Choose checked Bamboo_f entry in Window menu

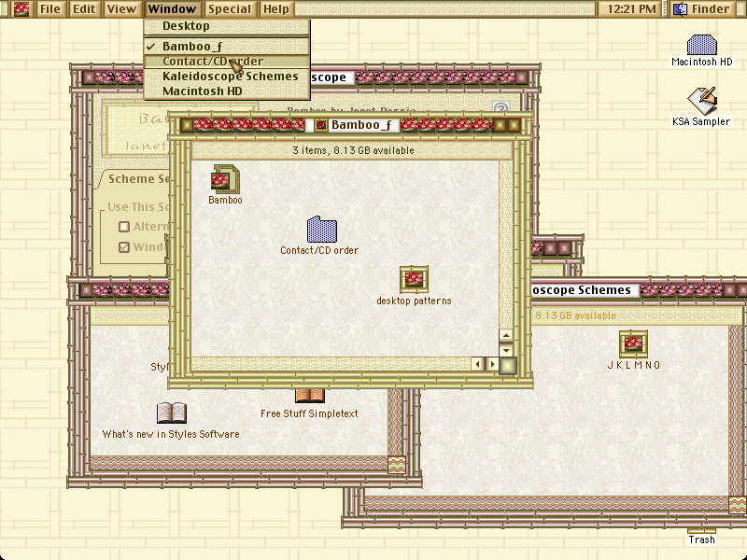(227, 46)
